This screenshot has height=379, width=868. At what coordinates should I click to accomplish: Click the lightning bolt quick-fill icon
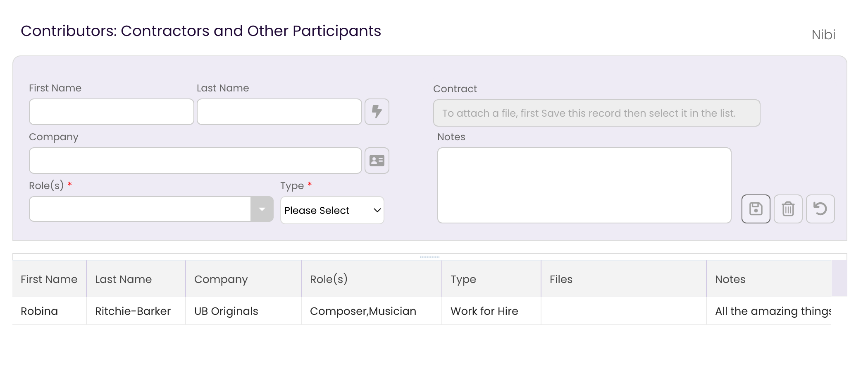point(377,112)
